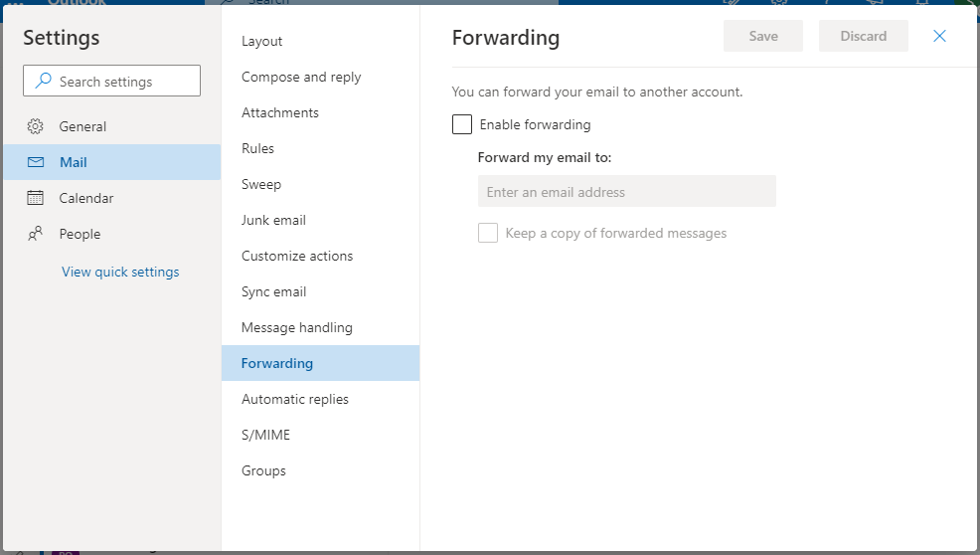Go to Rules settings
This screenshot has height=555, width=980.
[257, 148]
